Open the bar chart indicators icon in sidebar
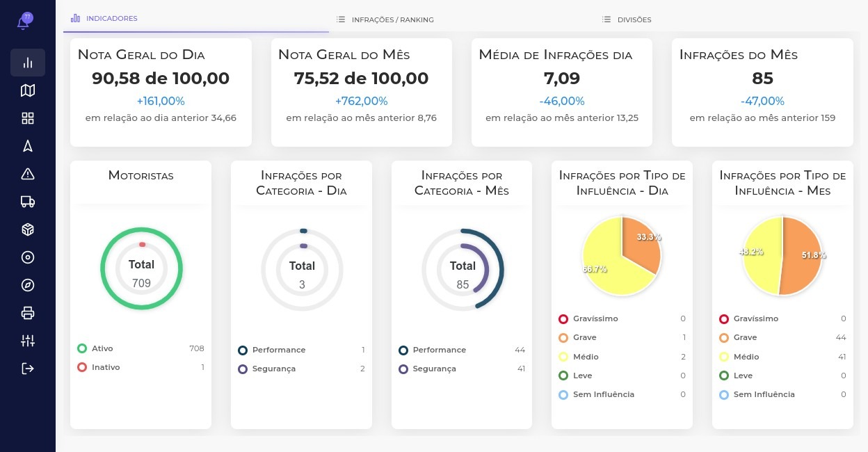868x452 pixels. 28,63
